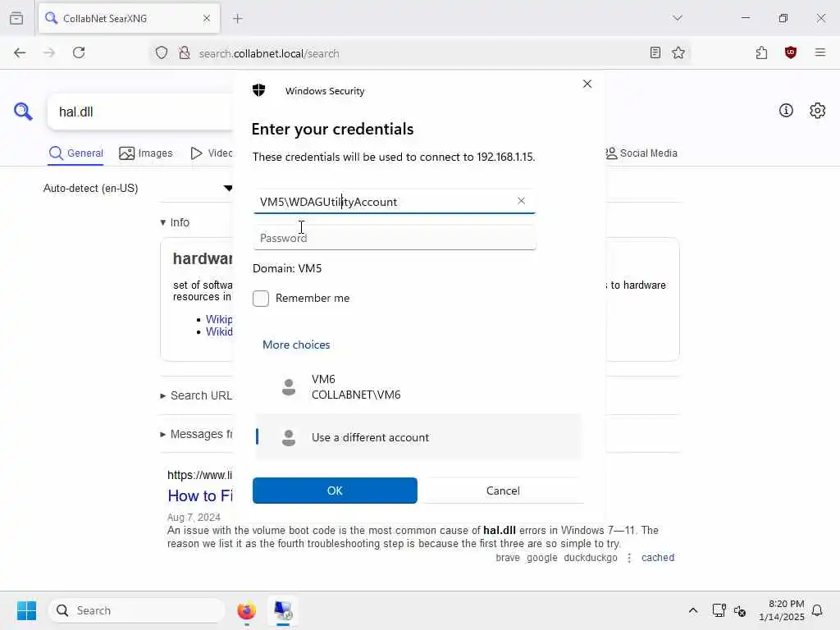The width and height of the screenshot is (840, 630).
Task: Expand the Messages section
Action: [x=196, y=434]
